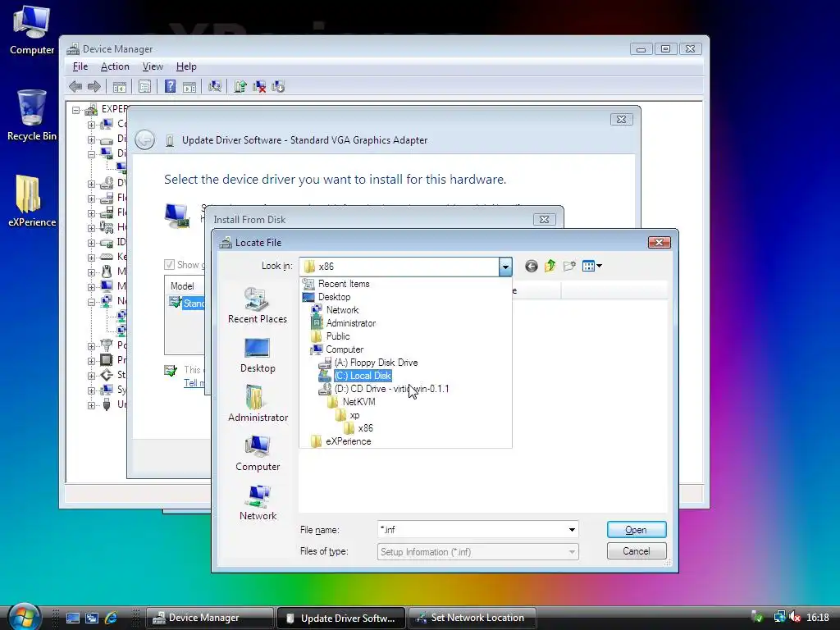Viewport: 840px width, 630px height.
Task: Open Device Manager File menu
Action: (x=80, y=66)
